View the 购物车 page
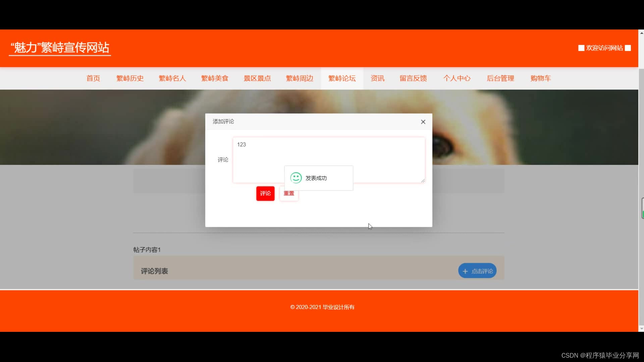 [x=541, y=78]
